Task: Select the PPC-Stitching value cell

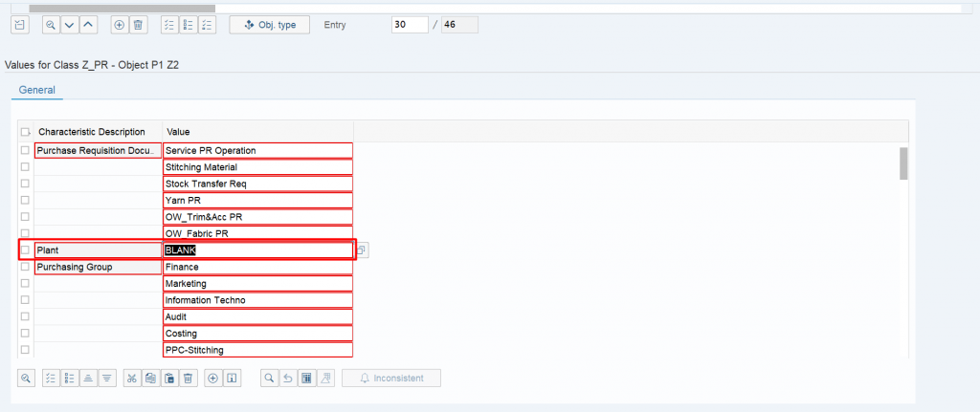Action: pos(258,350)
